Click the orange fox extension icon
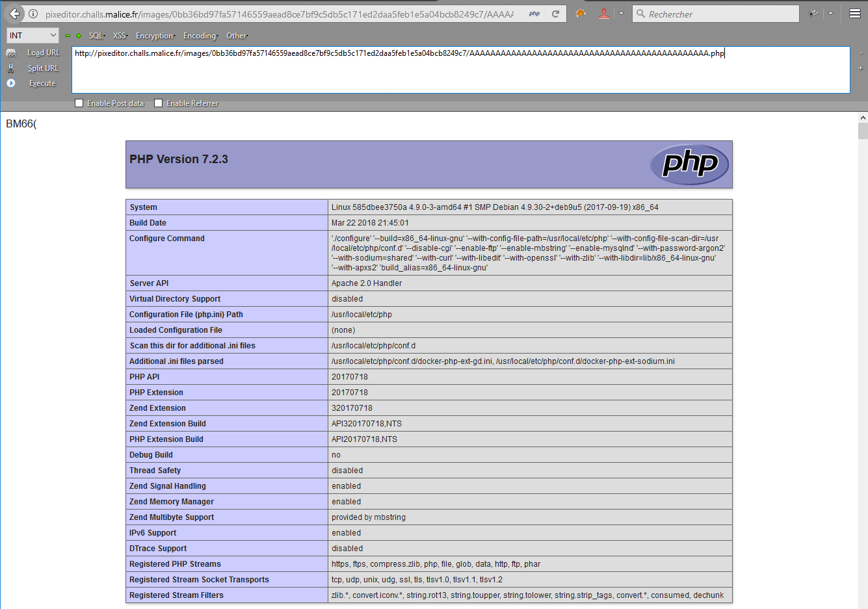Viewport: 868px width, 609px height. (x=581, y=14)
